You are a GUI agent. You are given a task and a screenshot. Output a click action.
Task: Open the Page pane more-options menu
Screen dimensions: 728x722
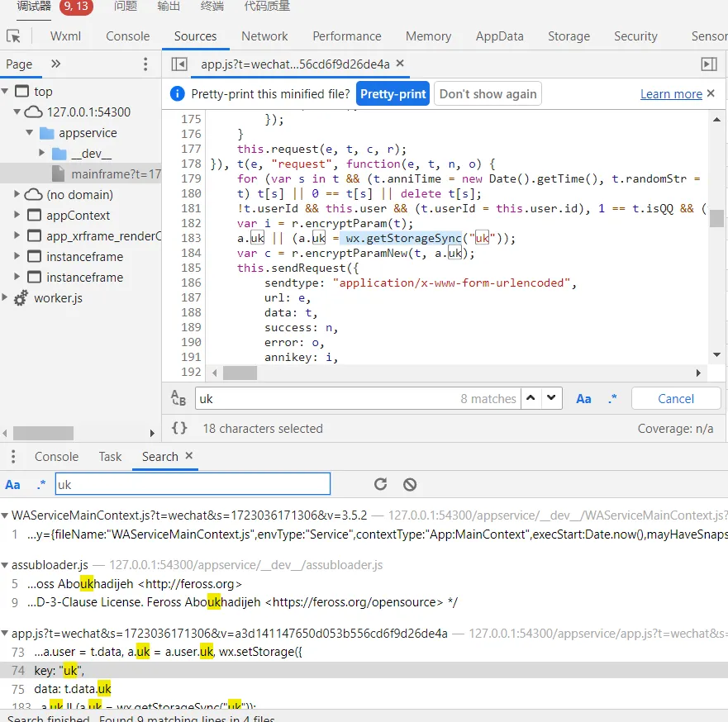pyautogui.click(x=145, y=64)
